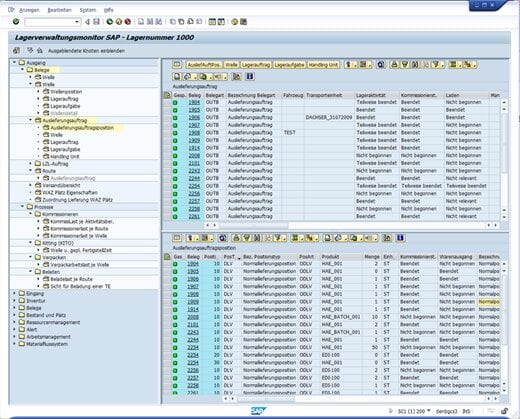Viewport: 520px width, 419px height.
Task: Select Materialflusssystem folder
Action: [47, 344]
